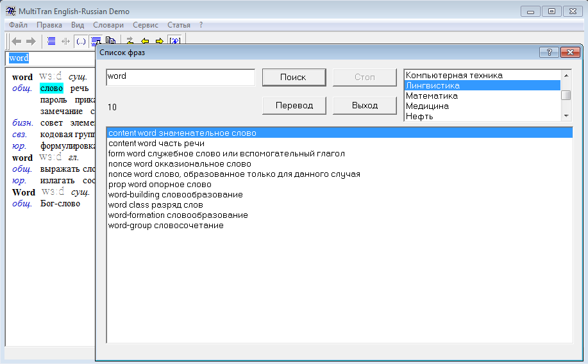Minimize the MultiTran main window

[x=530, y=12]
